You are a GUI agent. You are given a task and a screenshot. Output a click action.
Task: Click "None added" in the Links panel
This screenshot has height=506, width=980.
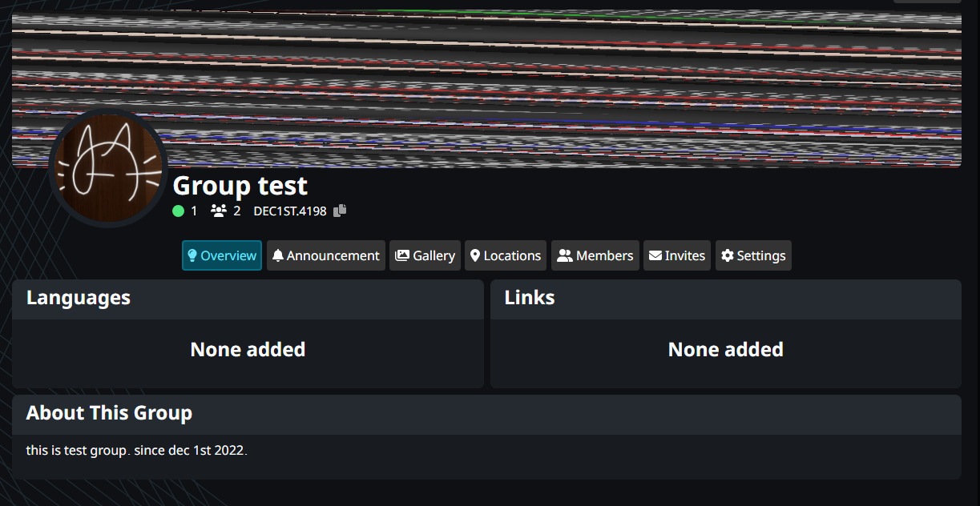725,350
